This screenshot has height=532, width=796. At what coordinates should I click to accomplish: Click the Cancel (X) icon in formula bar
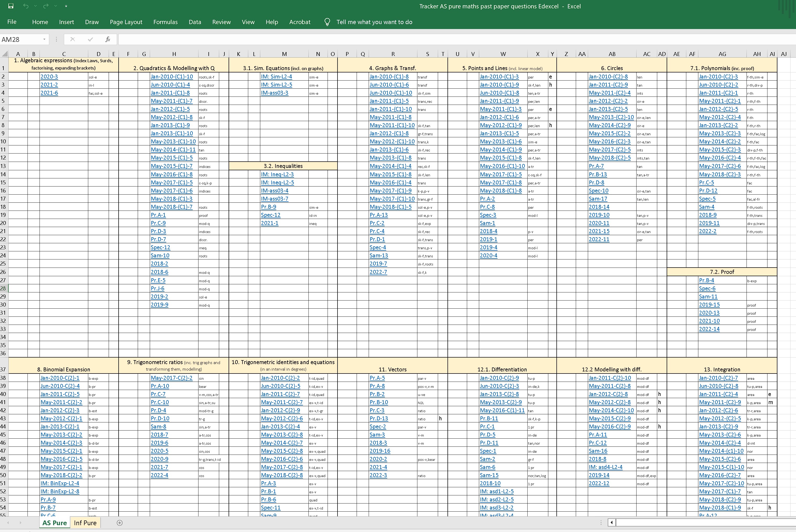tap(72, 39)
